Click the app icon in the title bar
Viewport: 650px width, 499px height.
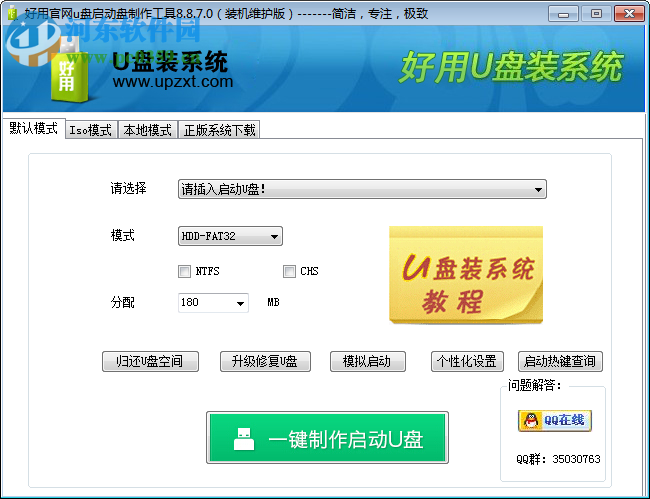pos(13,13)
